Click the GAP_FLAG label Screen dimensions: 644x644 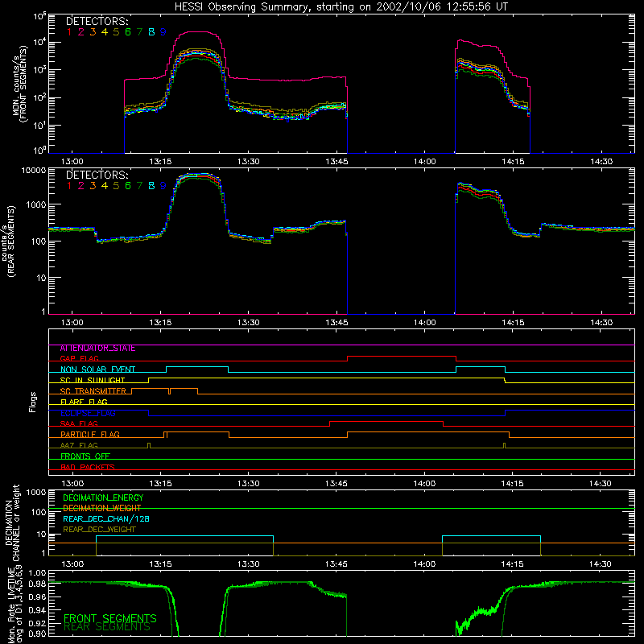(80, 358)
